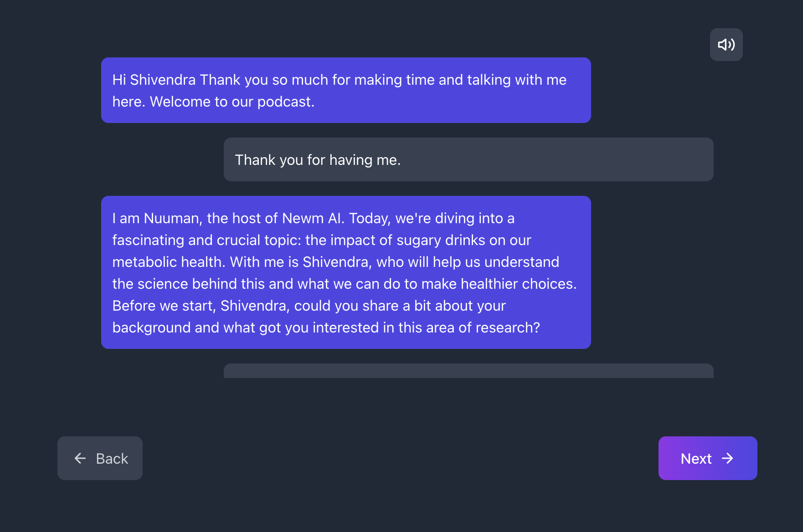The image size is (803, 532).
Task: Select the 'Thank you for having me' reply
Action: pyautogui.click(x=468, y=159)
